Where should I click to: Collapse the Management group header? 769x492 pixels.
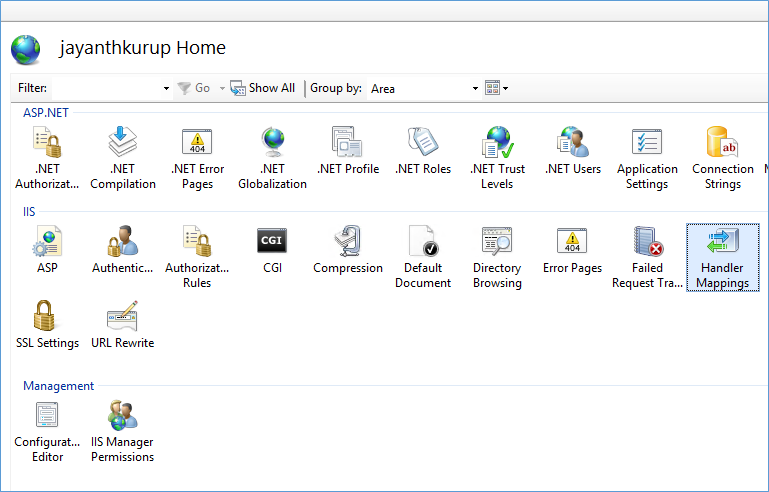(x=58, y=386)
